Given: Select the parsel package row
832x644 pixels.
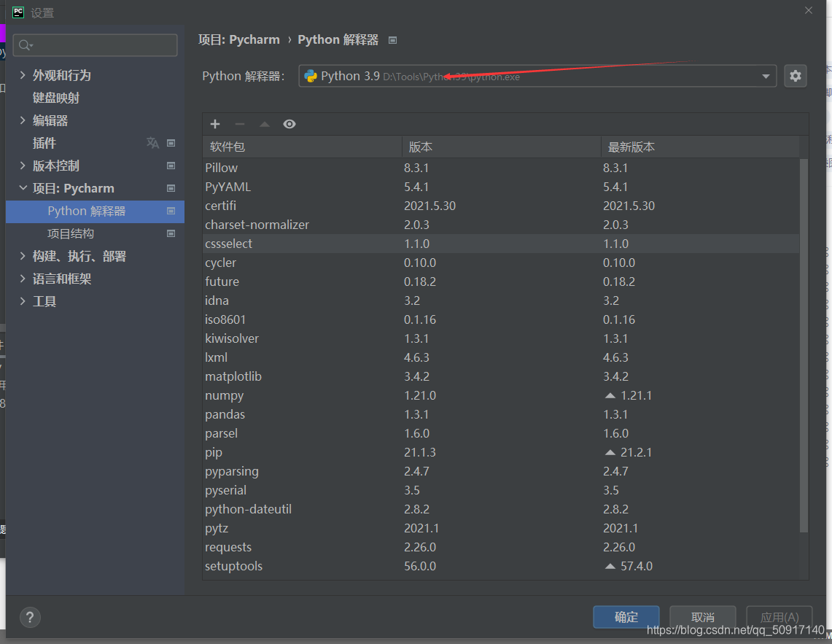Looking at the screenshot, I should tap(501, 433).
